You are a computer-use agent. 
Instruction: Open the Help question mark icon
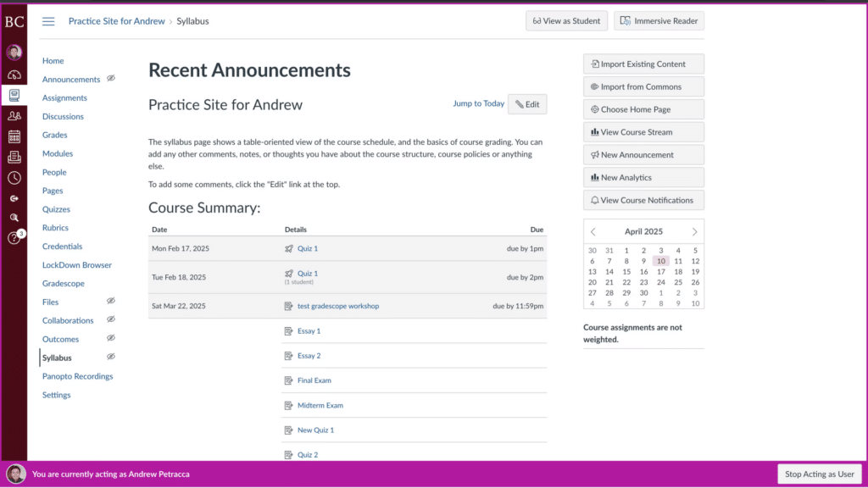[x=14, y=238]
